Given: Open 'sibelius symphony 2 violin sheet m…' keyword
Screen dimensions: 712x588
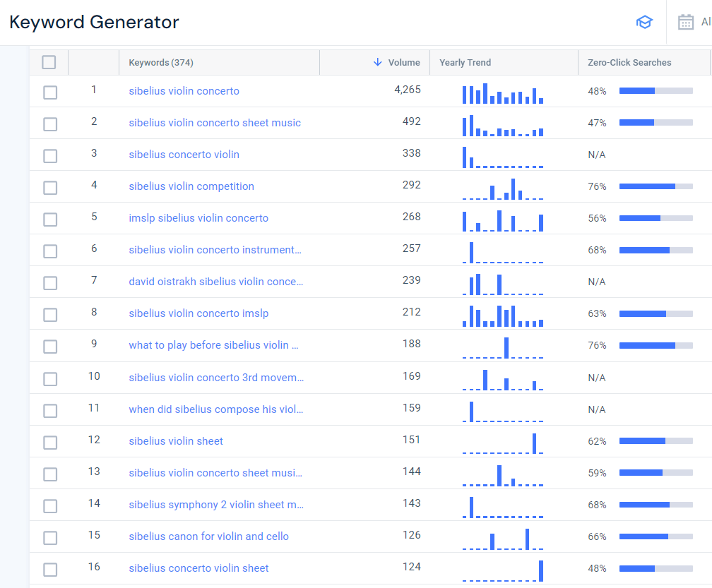Looking at the screenshot, I should 215,505.
